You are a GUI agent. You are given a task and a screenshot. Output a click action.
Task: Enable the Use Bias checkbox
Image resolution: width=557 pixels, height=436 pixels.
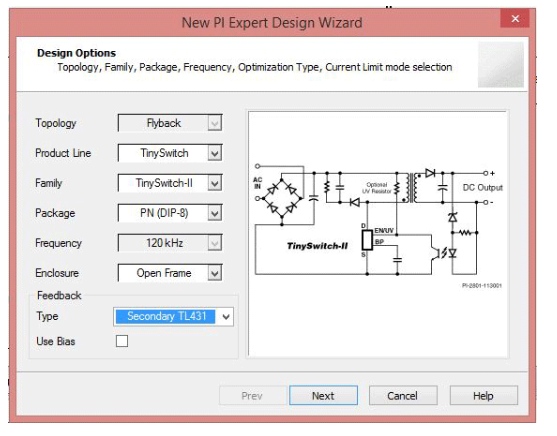[122, 341]
